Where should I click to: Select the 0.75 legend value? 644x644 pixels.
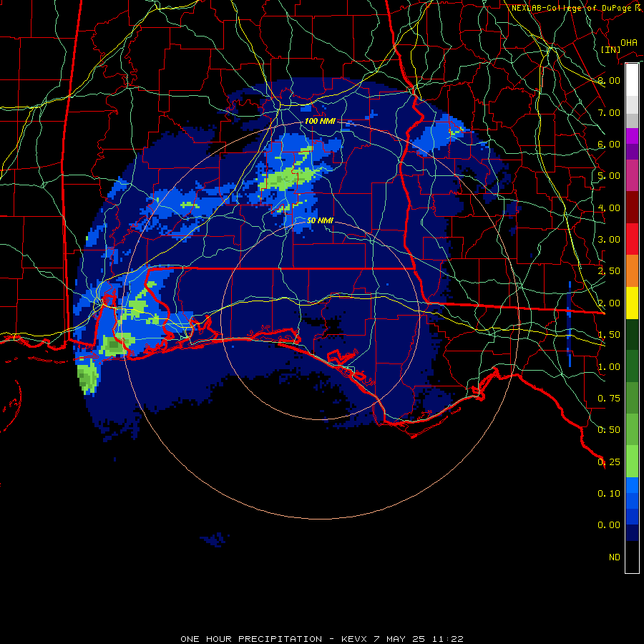[x=609, y=399]
